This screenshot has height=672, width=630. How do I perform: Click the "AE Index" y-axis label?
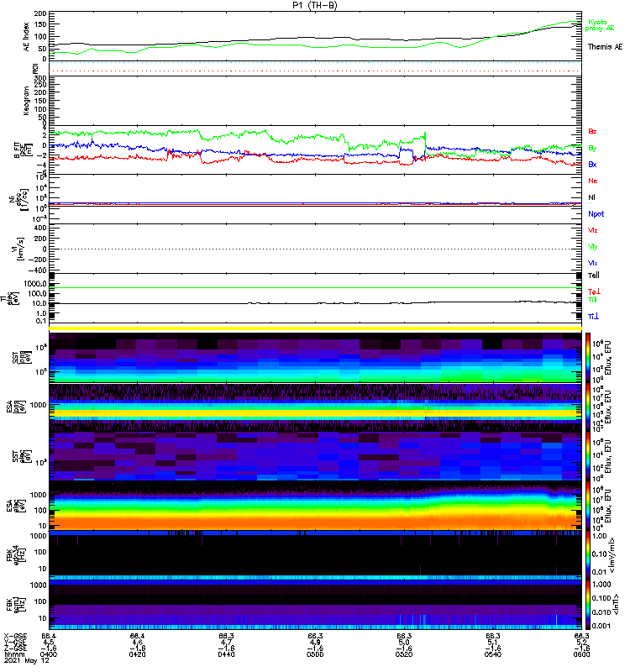[27, 37]
